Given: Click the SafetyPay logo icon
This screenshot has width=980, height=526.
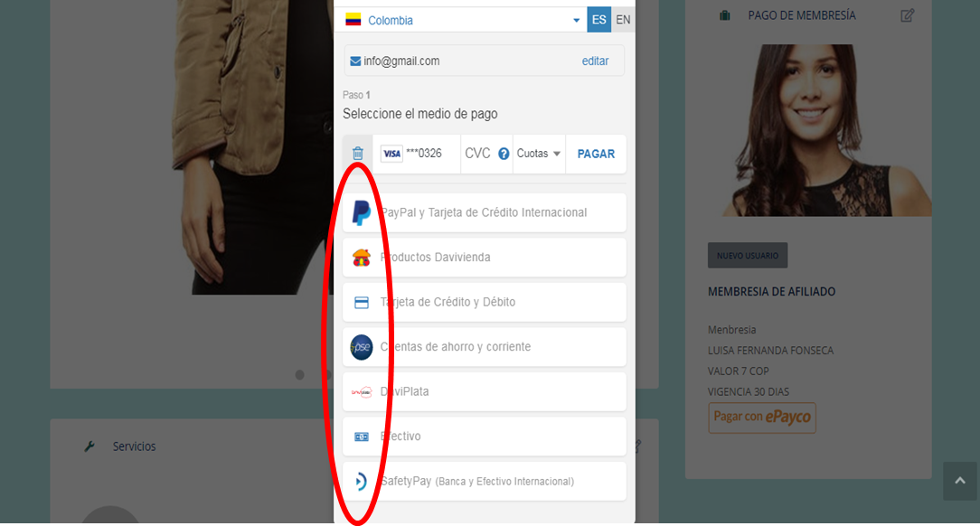Looking at the screenshot, I should 361,482.
